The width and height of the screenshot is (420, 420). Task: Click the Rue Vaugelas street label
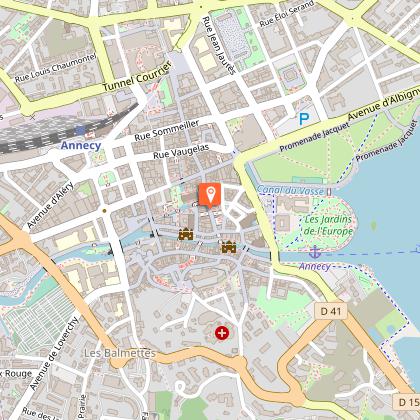tap(181, 151)
